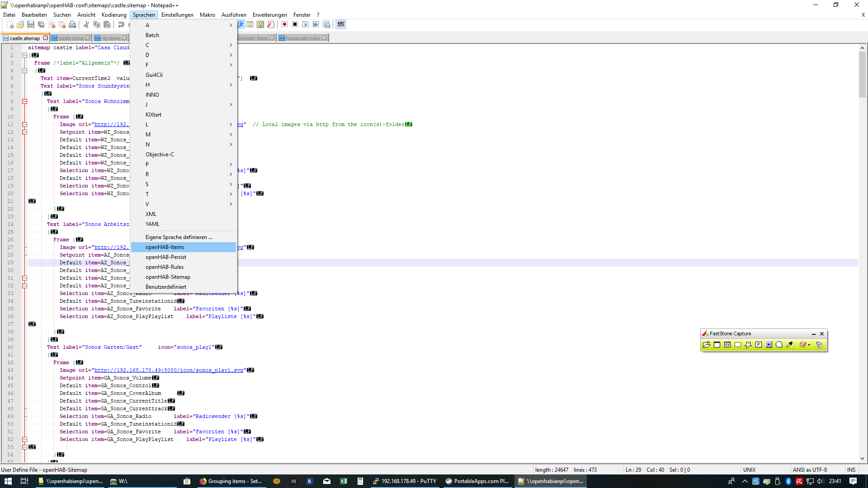Pick FastStone screen color picker eyedropper
868x488 pixels.
click(790, 345)
